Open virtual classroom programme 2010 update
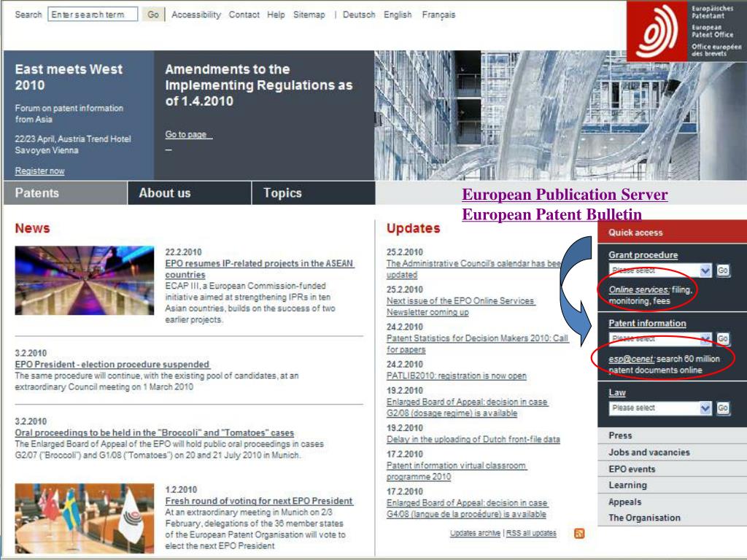The height and width of the screenshot is (560, 747). 457,471
